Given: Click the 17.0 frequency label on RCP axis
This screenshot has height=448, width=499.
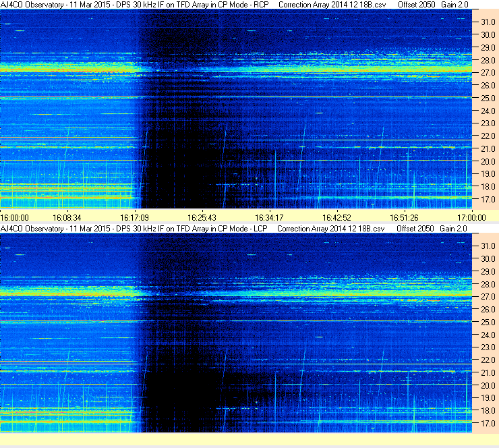Looking at the screenshot, I should tap(488, 200).
